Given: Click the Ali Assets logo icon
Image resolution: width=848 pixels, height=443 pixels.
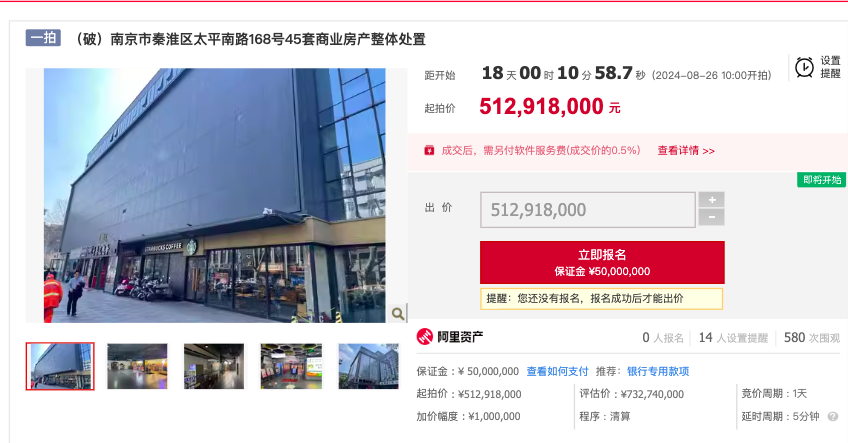Looking at the screenshot, I should tap(425, 337).
